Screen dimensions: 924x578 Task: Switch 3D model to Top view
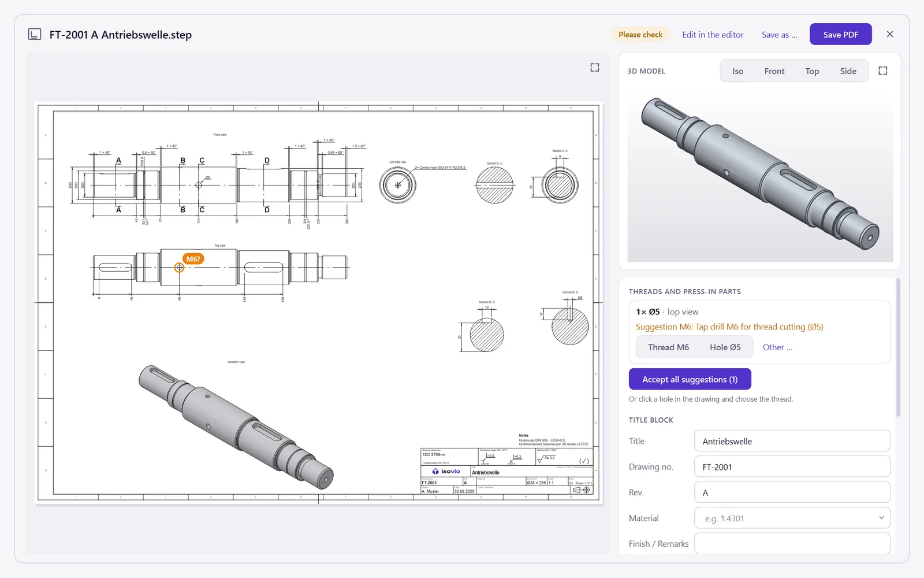point(812,71)
